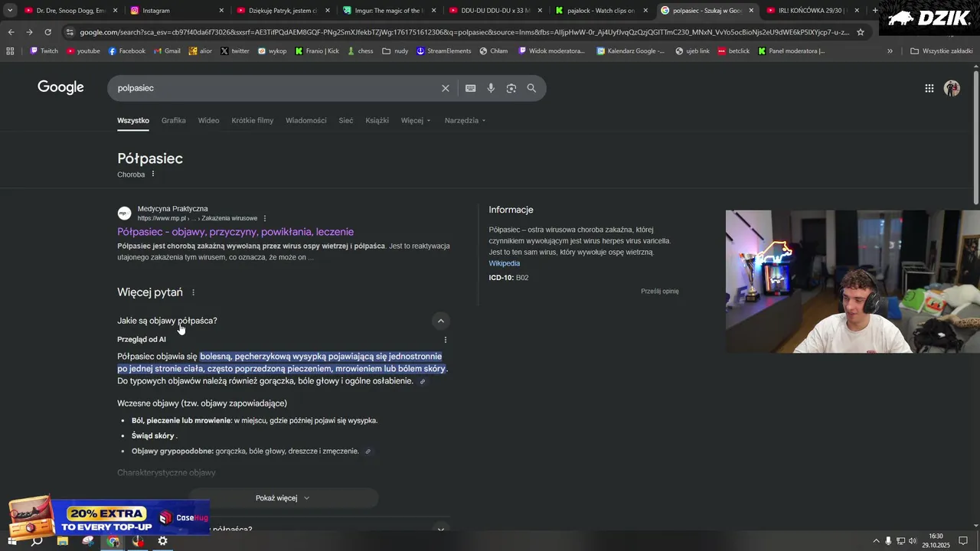Viewport: 980px width, 551px height.
Task: Select the Wszystko search tab
Action: [133, 120]
